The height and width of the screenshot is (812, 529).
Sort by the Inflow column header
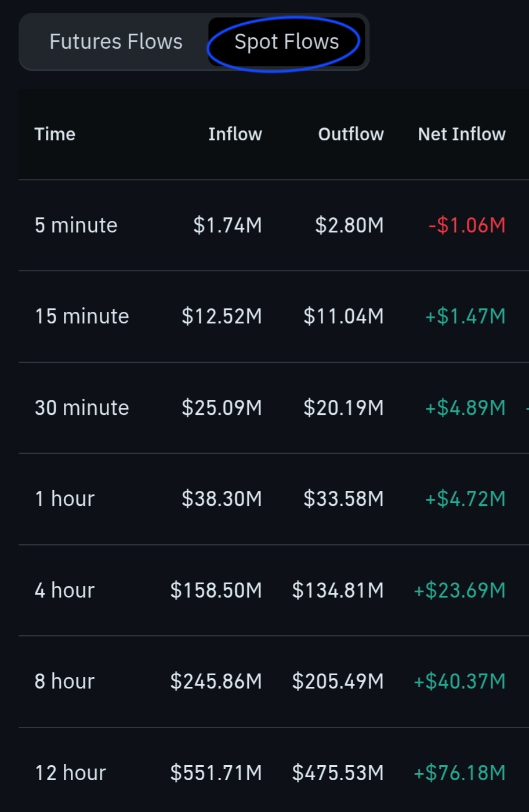tap(235, 134)
